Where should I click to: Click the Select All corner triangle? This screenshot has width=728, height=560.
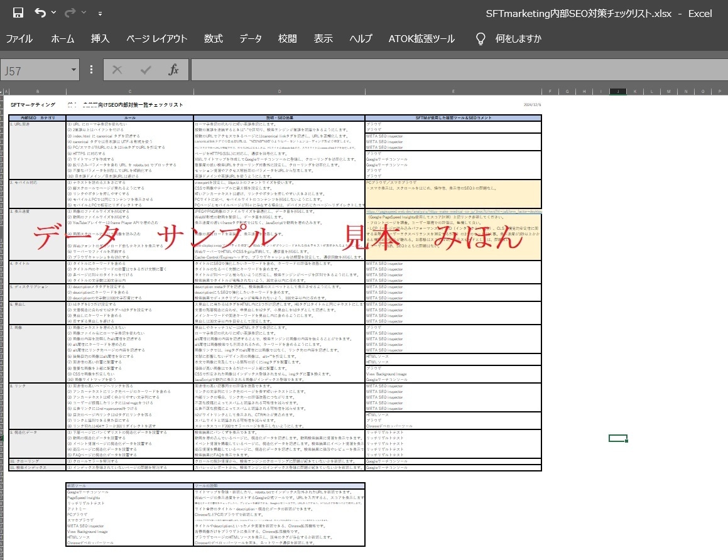point(1,92)
